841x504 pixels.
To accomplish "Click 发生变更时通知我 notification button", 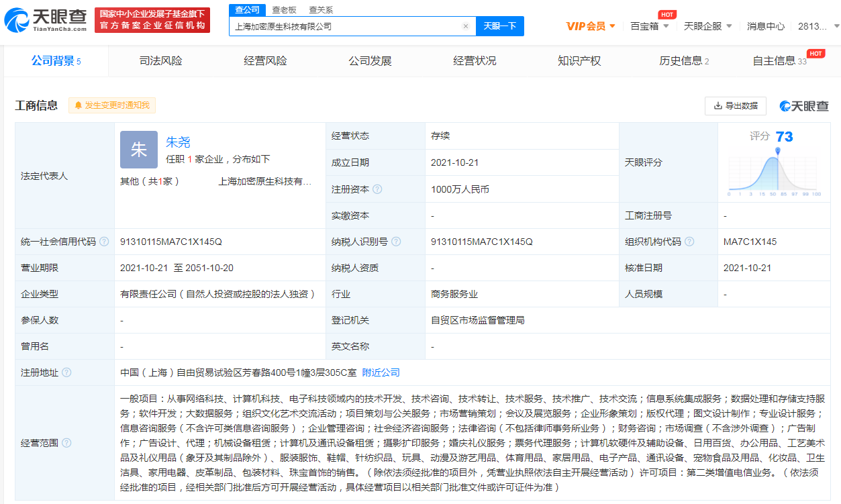I will (x=112, y=105).
